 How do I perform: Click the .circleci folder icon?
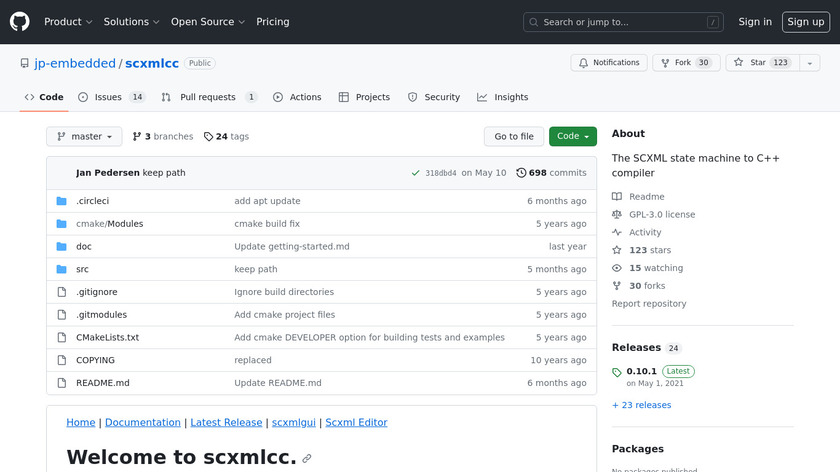pos(61,201)
